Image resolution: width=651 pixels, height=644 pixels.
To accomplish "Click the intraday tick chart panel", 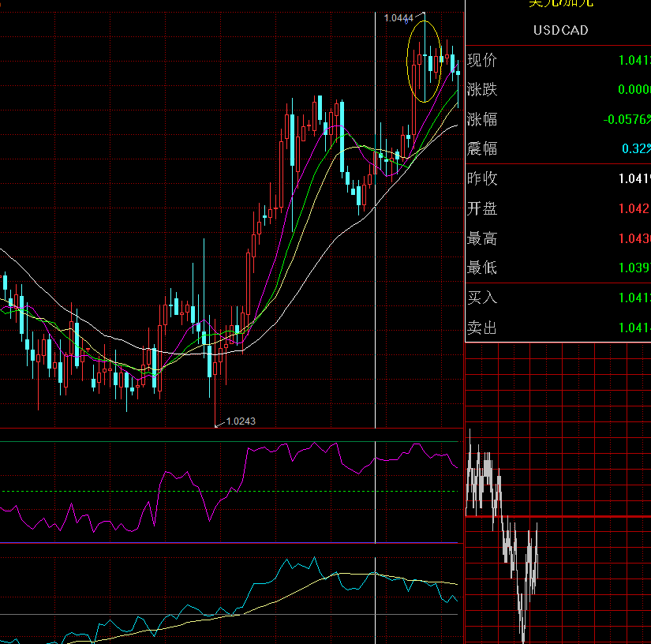I will coord(558,494).
